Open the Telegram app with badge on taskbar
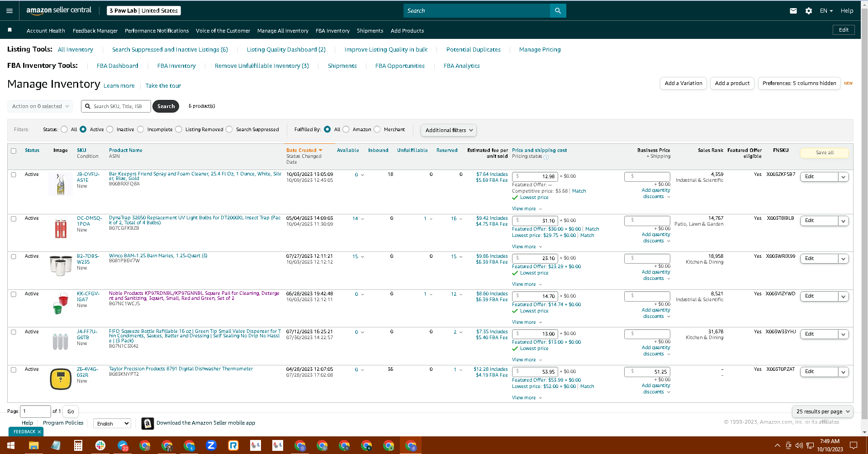868x454 pixels. (x=123, y=446)
